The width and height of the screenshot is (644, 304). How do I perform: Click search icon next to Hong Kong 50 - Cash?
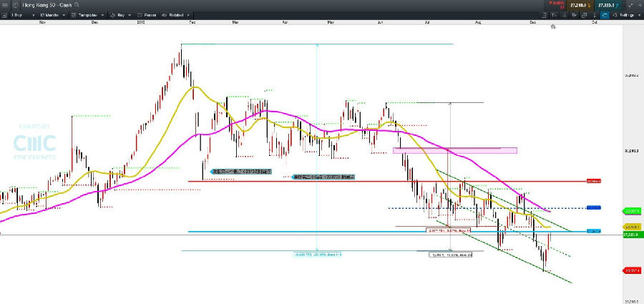pyautogui.click(x=77, y=5)
